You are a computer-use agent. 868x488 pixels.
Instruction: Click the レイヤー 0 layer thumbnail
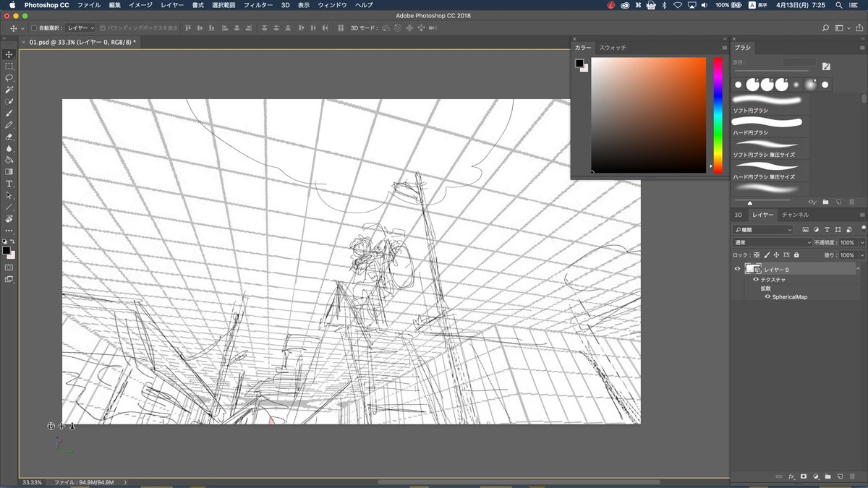tap(752, 269)
